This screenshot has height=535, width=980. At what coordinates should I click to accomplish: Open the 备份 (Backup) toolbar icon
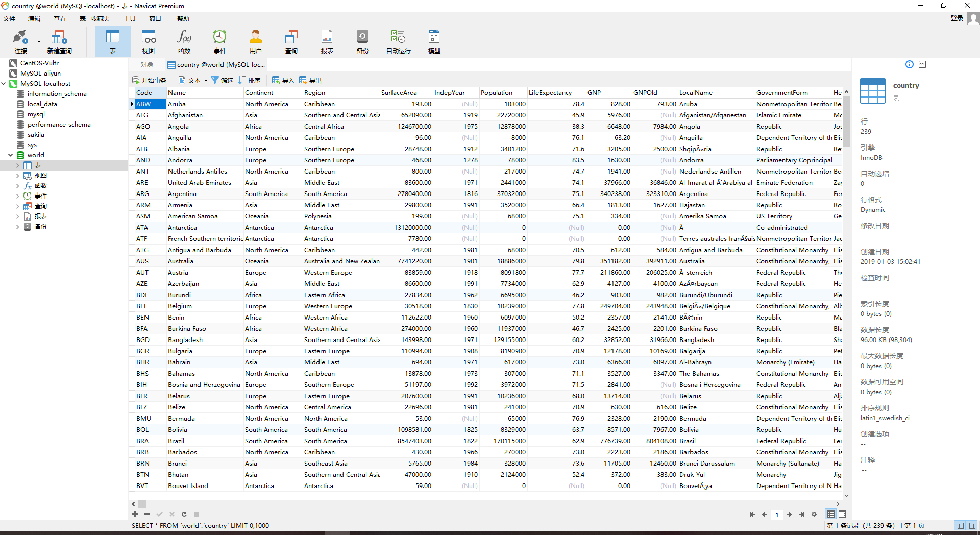tap(363, 41)
